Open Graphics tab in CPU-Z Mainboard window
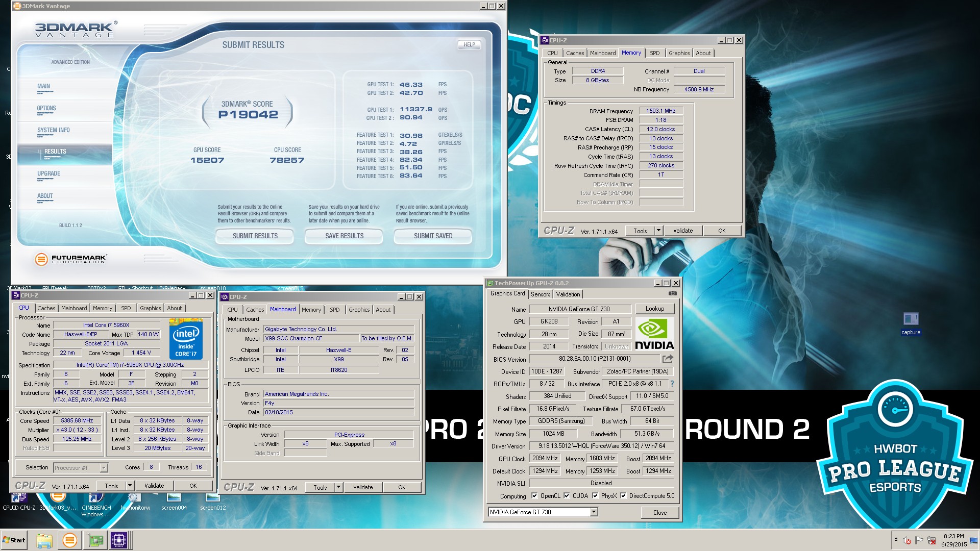The image size is (980, 551). tap(359, 310)
